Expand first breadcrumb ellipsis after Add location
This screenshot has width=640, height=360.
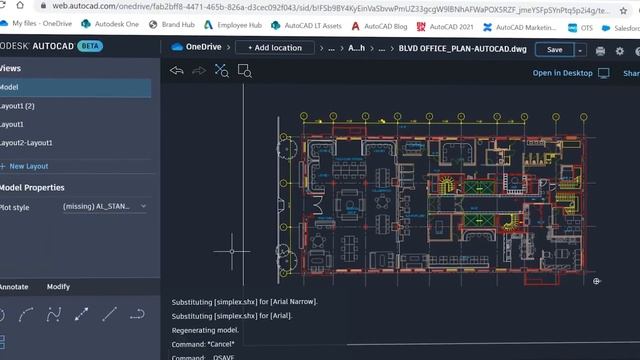[x=331, y=49]
